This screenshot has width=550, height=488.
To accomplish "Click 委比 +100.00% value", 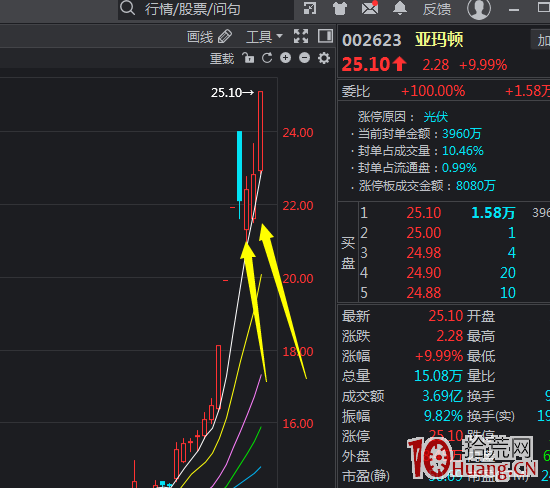I will 433,91.
